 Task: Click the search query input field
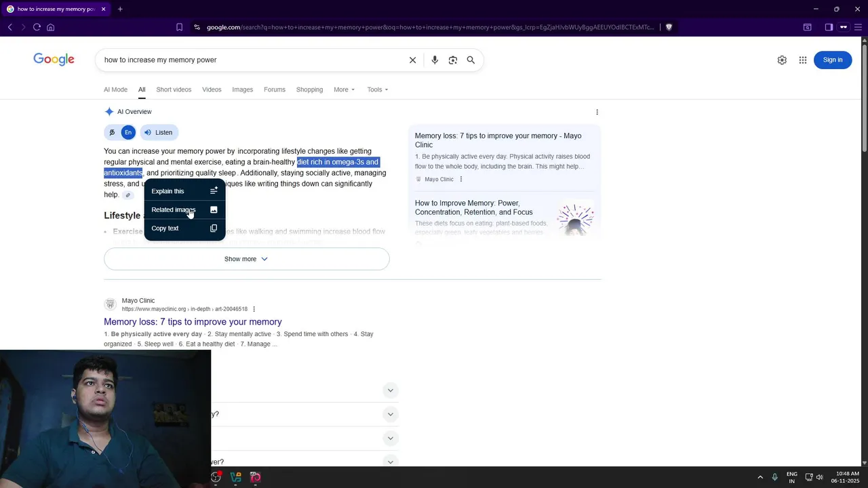tap(251, 60)
